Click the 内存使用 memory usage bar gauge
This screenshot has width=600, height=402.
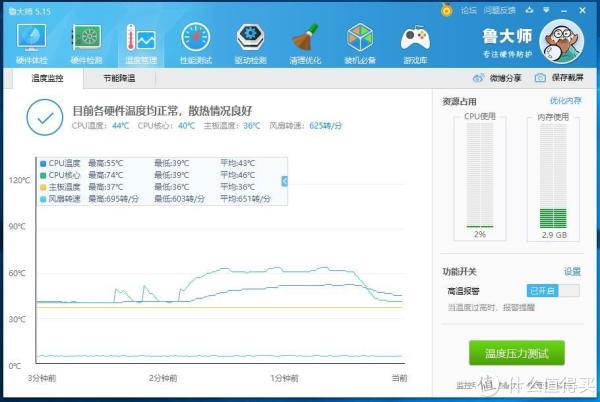coord(553,176)
